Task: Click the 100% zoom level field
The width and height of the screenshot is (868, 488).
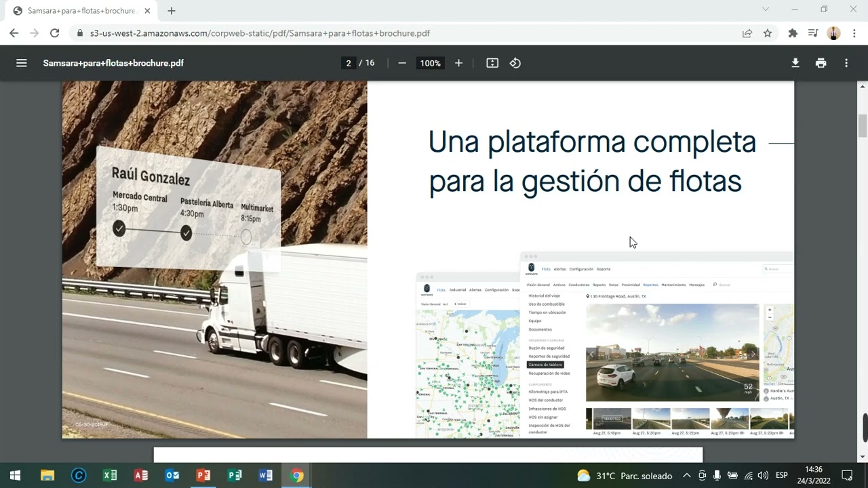Action: [x=430, y=63]
